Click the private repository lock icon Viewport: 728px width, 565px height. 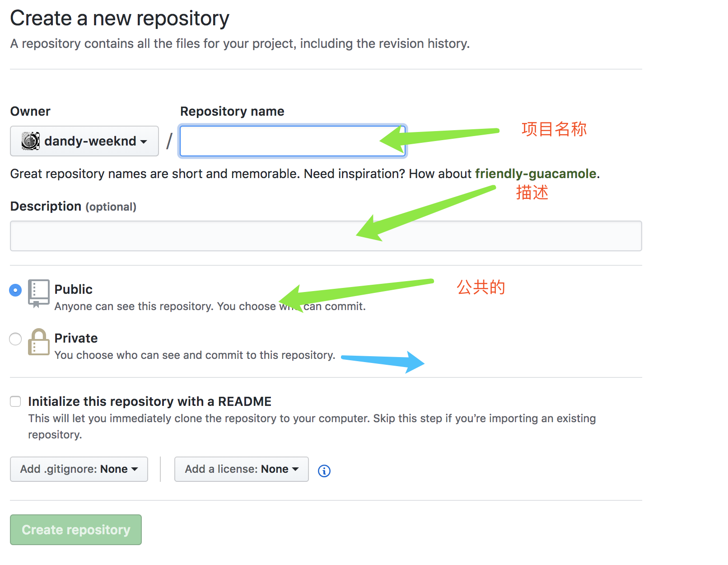point(39,342)
